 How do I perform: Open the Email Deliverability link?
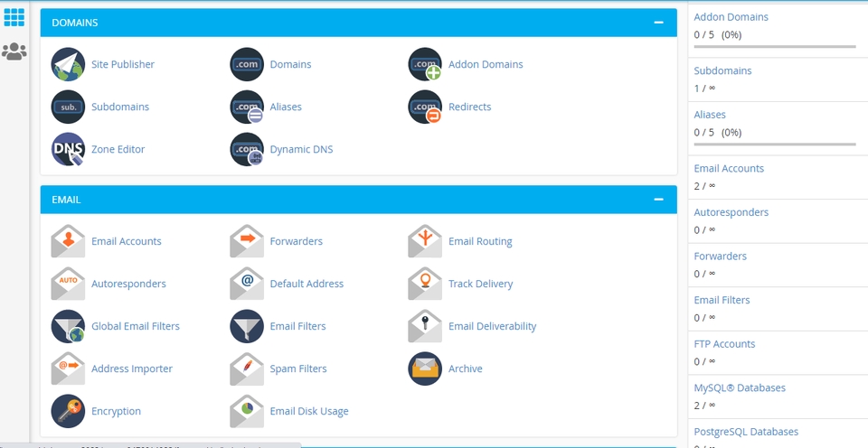click(493, 326)
